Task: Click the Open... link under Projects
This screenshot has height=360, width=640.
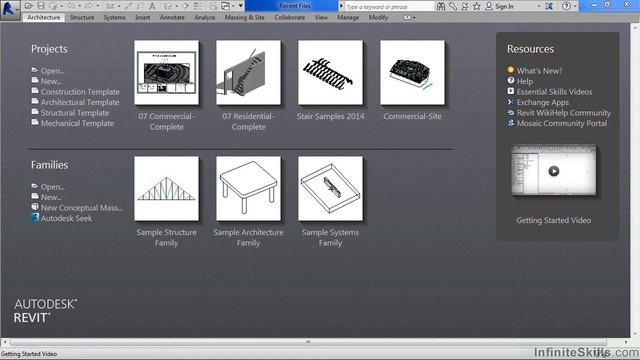Action: (53, 71)
